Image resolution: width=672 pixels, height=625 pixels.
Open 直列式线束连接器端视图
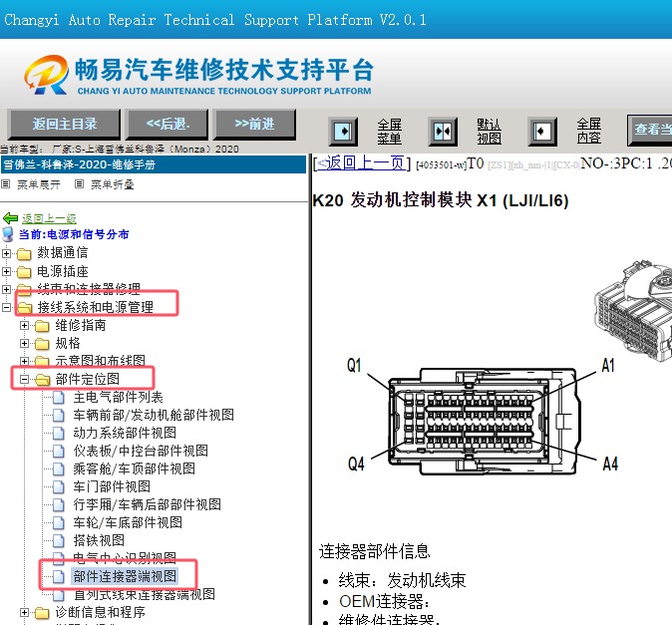144,594
